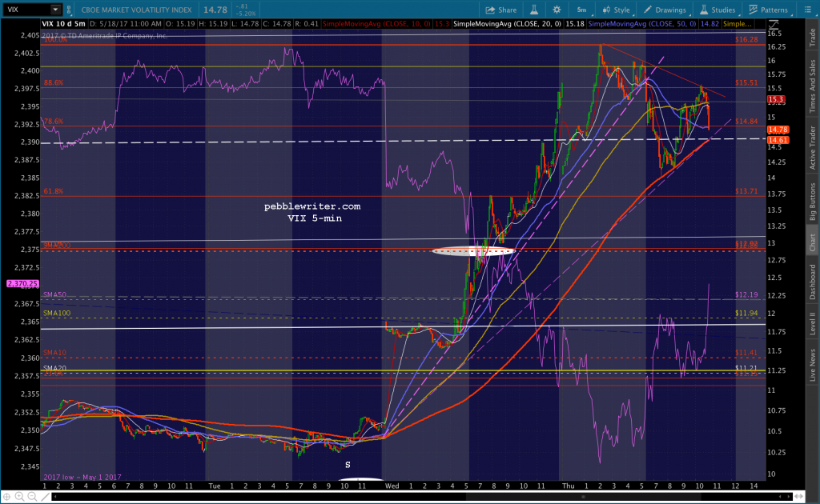Open the Drawings tools menu

(x=665, y=10)
